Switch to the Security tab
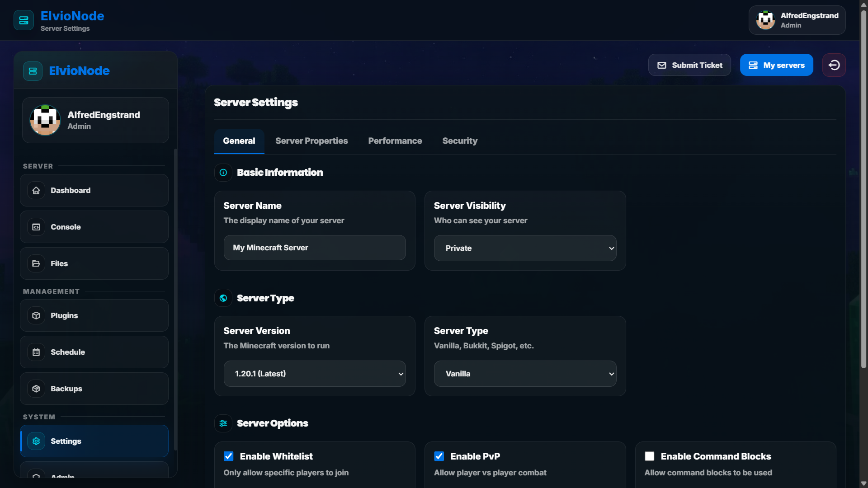 [x=460, y=141]
